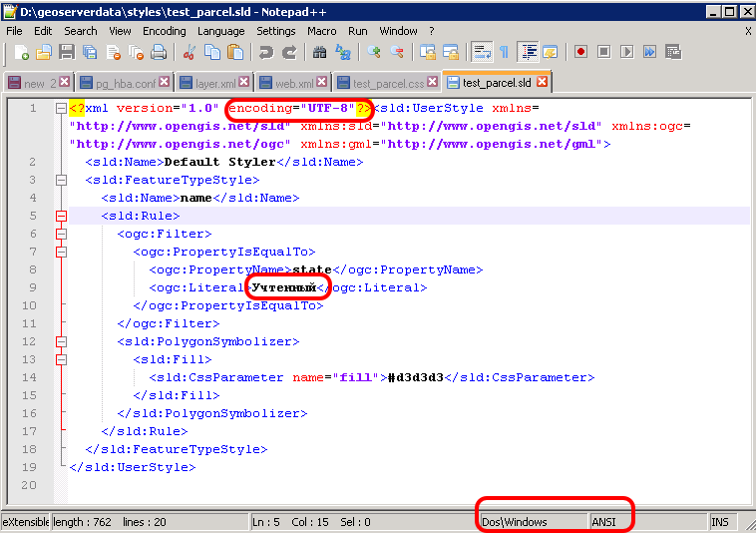Collapse sld:FeatureTypeStyle fold on line 3
The image size is (756, 533).
click(61, 180)
